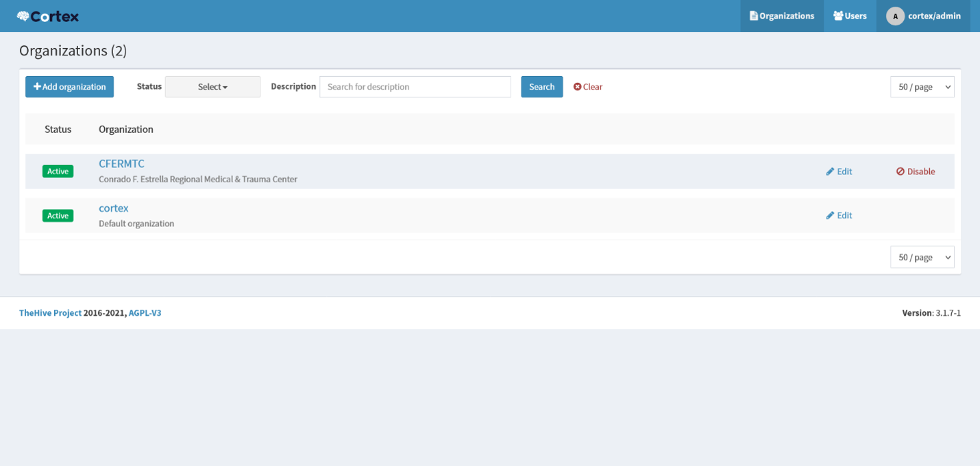Edit the cortex organization

pos(839,215)
